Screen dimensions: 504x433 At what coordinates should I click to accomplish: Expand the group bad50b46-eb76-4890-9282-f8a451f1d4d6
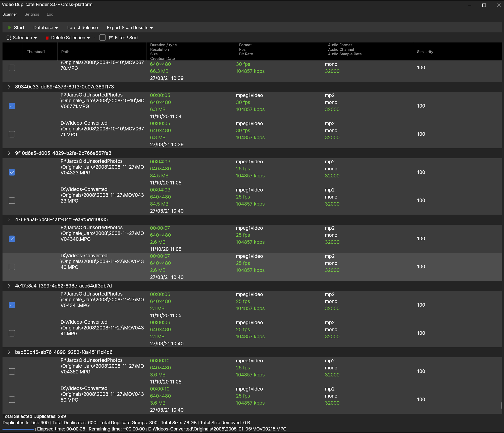[9, 352]
